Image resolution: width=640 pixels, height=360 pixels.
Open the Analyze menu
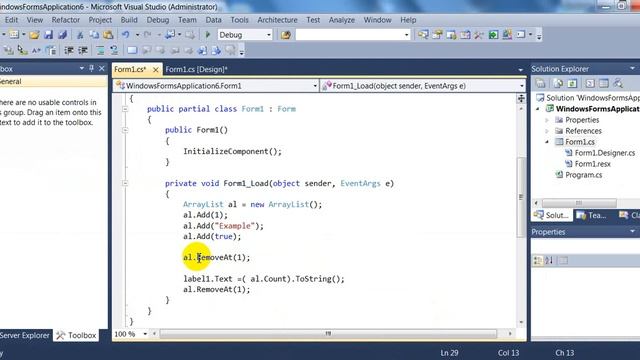(342, 20)
